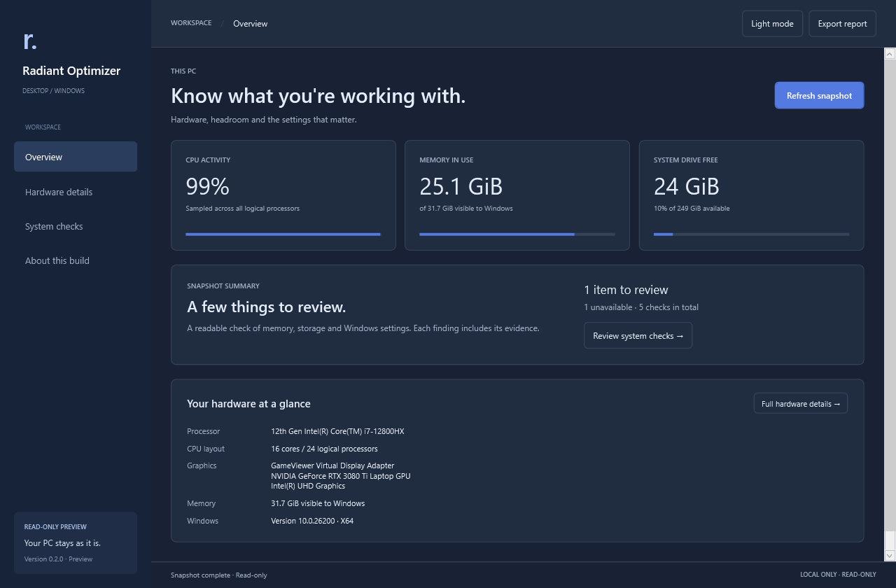Click the Radiant Optimizer "r." logo

click(x=30, y=41)
